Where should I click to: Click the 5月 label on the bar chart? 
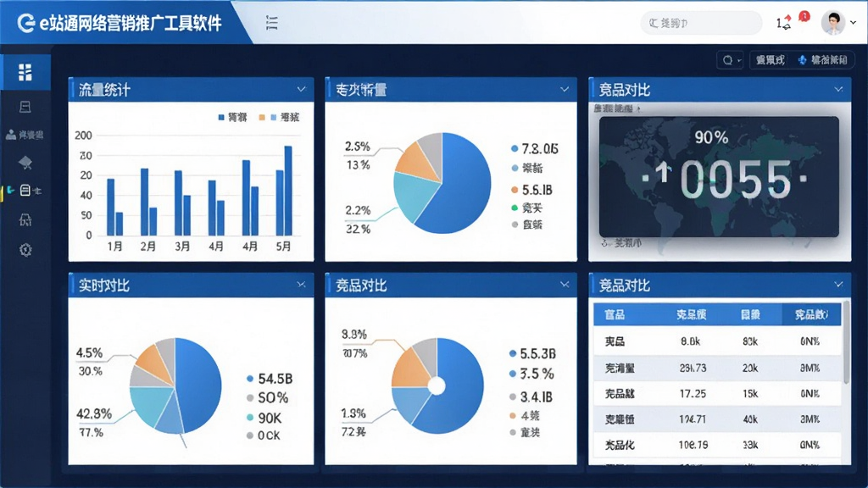pyautogui.click(x=283, y=247)
